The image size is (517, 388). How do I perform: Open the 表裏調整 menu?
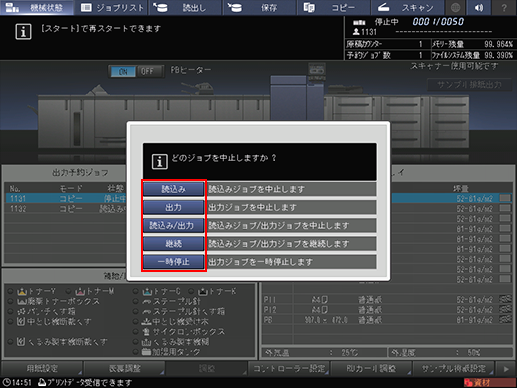point(124,369)
